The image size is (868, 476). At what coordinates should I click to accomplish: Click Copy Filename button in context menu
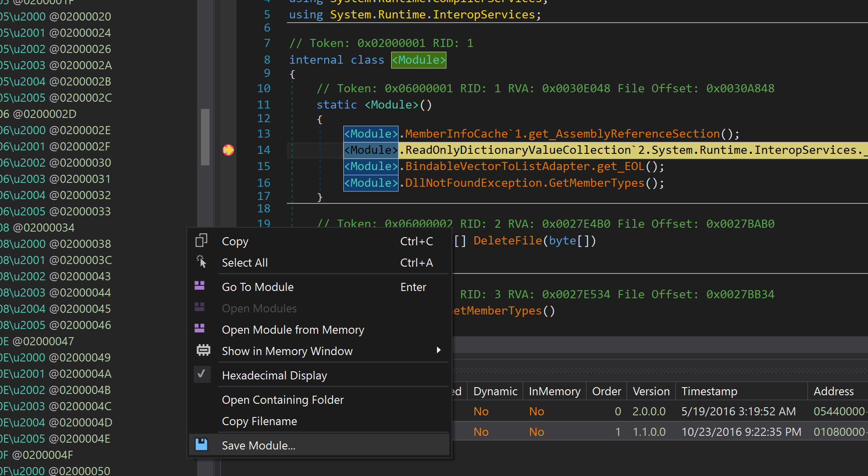pos(260,421)
